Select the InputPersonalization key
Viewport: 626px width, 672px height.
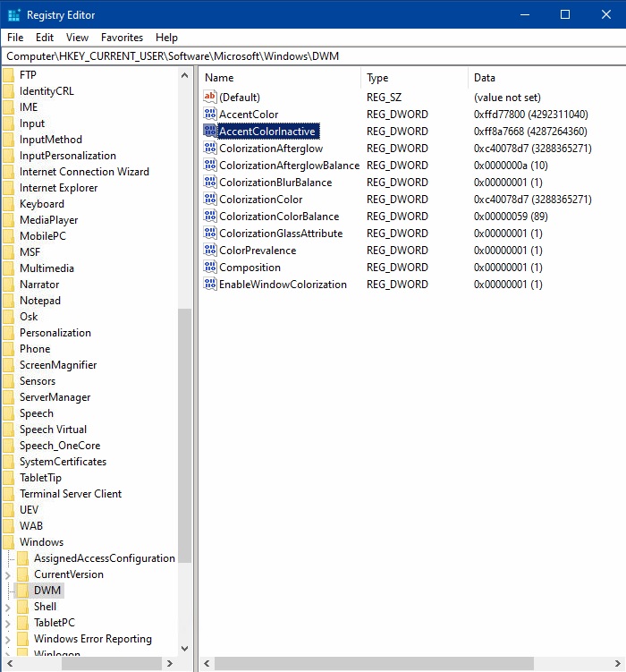(68, 156)
